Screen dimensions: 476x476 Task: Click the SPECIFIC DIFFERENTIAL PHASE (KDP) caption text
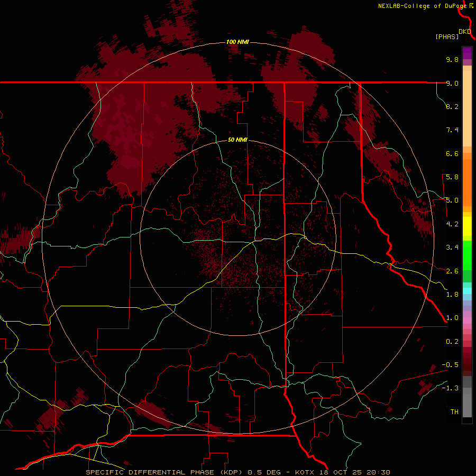point(164,472)
